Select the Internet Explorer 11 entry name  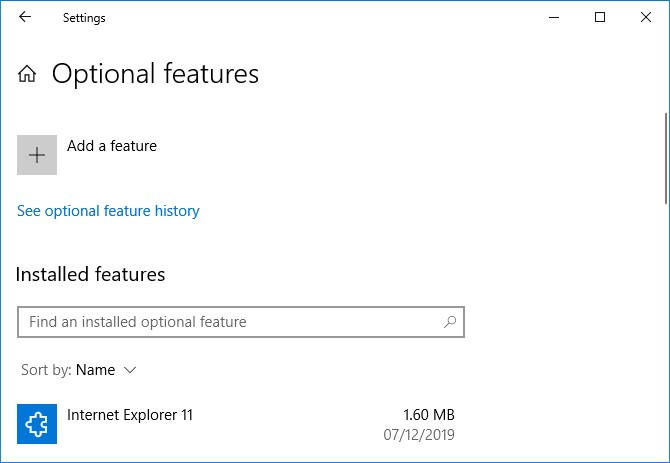[x=129, y=414]
